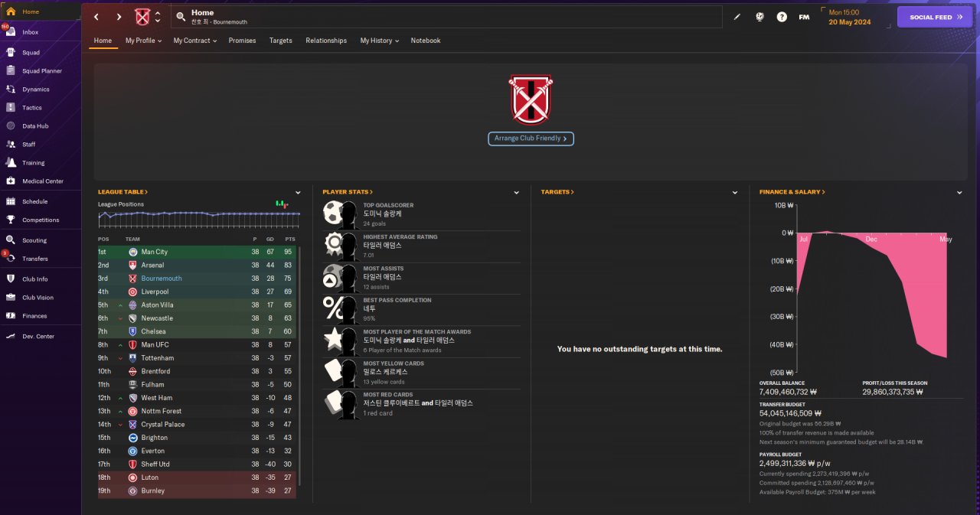Open the Finances icon in sidebar
Screen dimensions: 980x515
click(x=11, y=315)
